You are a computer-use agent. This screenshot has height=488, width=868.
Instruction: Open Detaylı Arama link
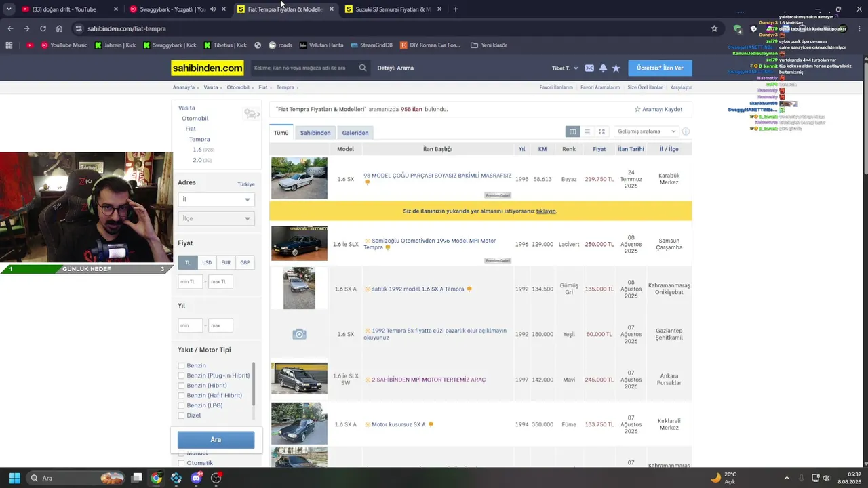[395, 68]
